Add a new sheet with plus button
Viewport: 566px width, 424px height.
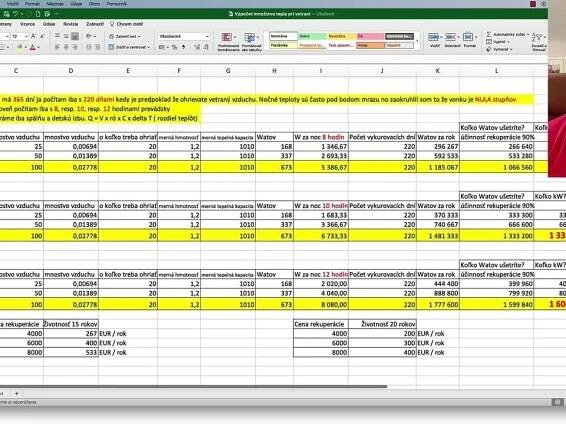16,394
